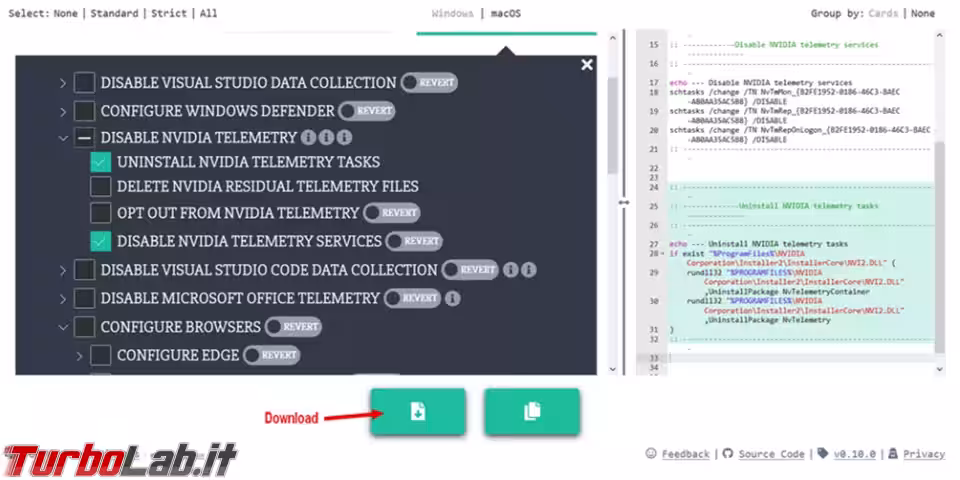Viewport: 960px width, 480px height.
Task: Uncheck Uninstall NVIDIA Telemetry Tasks
Action: coord(100,162)
